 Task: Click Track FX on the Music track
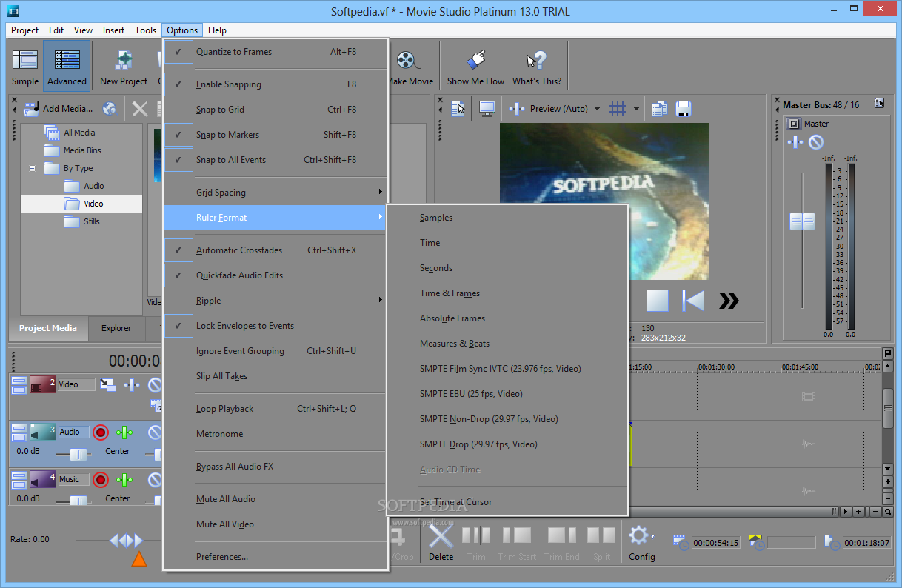tap(124, 479)
